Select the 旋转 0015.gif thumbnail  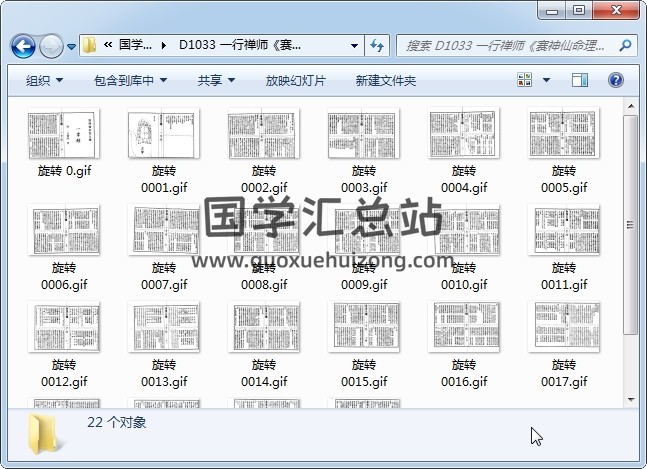click(364, 327)
